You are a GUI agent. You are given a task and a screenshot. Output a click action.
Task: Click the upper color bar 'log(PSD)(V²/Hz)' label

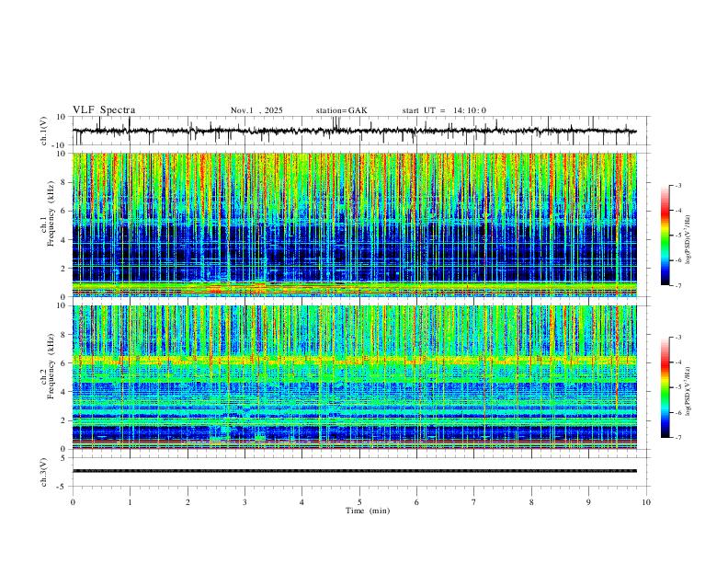pos(688,240)
